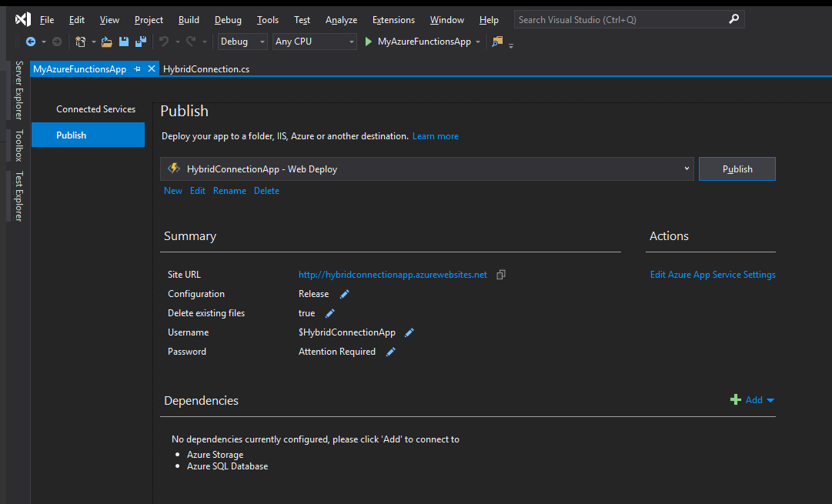Open the Tools menu
Image resolution: width=832 pixels, height=504 pixels.
click(x=268, y=20)
